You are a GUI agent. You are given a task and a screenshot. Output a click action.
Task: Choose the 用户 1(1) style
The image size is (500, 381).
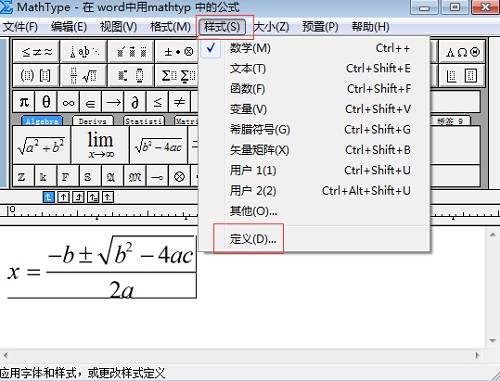pyautogui.click(x=314, y=170)
